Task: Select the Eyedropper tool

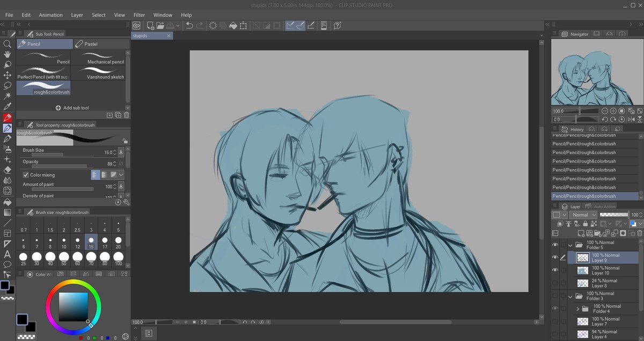Action: tap(8, 106)
